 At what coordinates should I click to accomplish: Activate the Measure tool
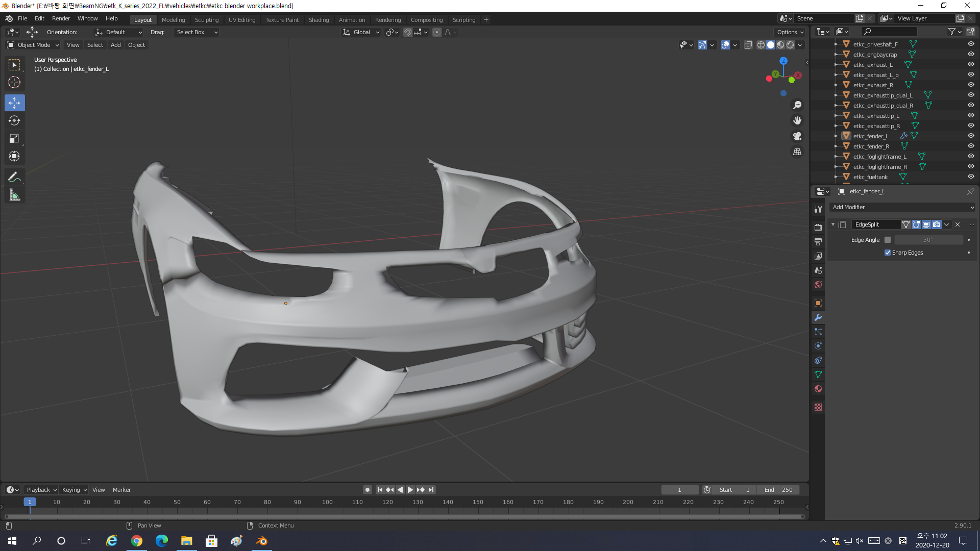tap(14, 195)
